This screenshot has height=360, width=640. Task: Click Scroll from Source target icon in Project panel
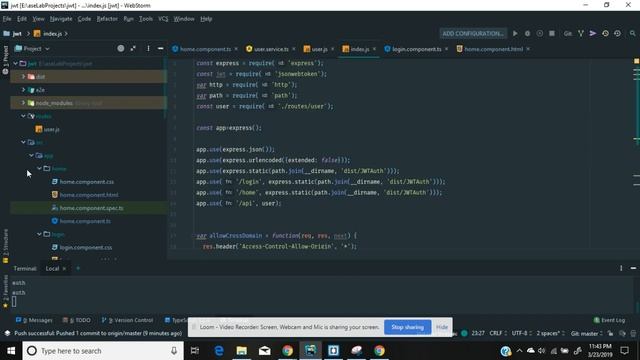click(x=121, y=48)
